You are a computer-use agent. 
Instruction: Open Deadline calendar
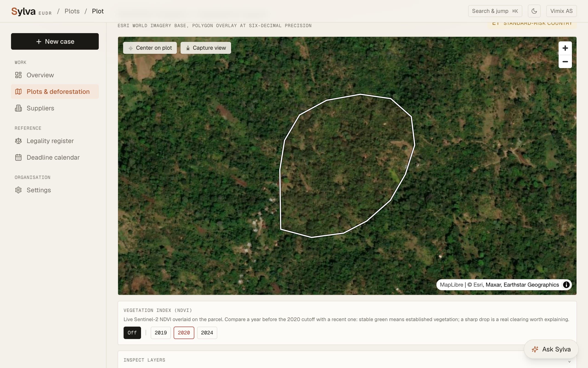(55, 158)
